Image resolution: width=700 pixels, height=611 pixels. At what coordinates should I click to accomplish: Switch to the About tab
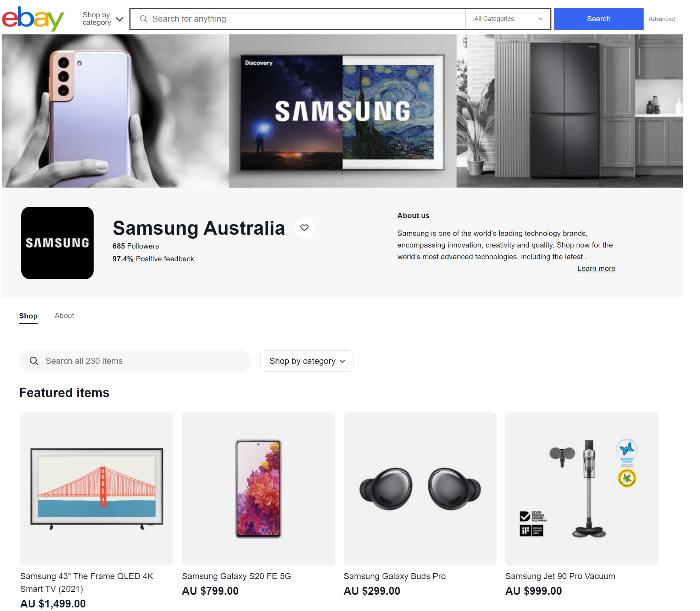point(64,316)
